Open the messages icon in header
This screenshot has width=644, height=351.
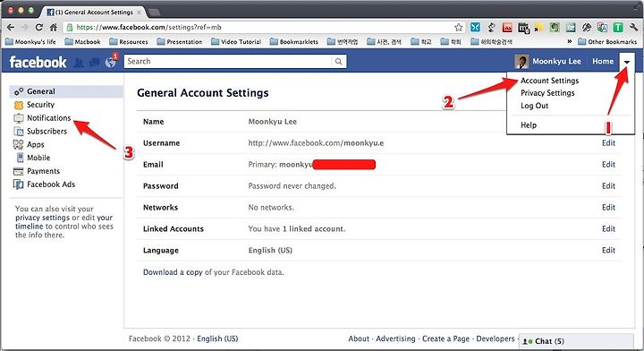coord(95,63)
